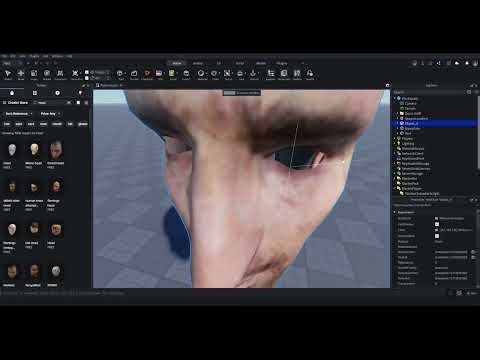Collapse StarterPlayer in Explorer
Image resolution: width=480 pixels, height=360 pixels.
pyautogui.click(x=395, y=188)
